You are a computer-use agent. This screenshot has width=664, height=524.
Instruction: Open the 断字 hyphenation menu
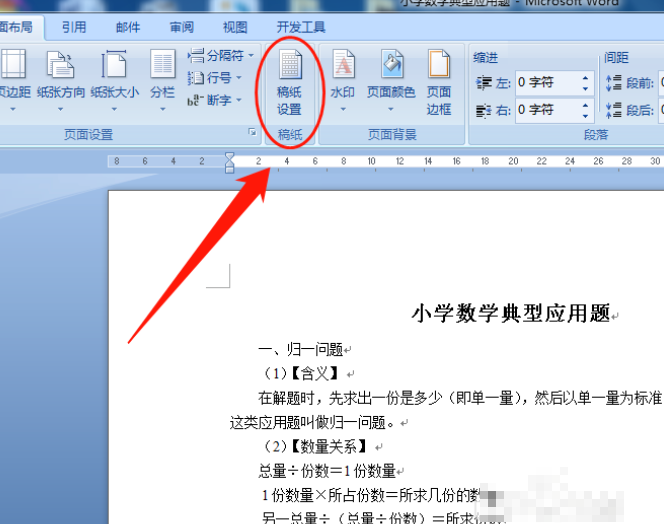coord(215,100)
